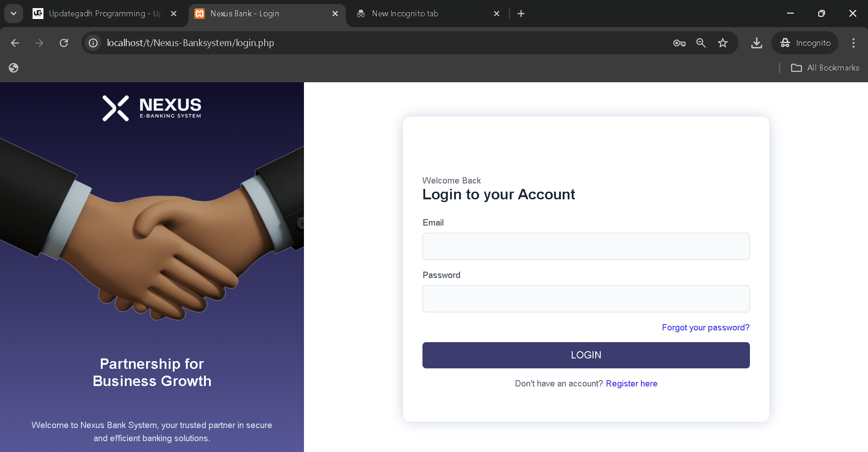The height and width of the screenshot is (452, 868).
Task: Reload the current page
Action: point(64,43)
